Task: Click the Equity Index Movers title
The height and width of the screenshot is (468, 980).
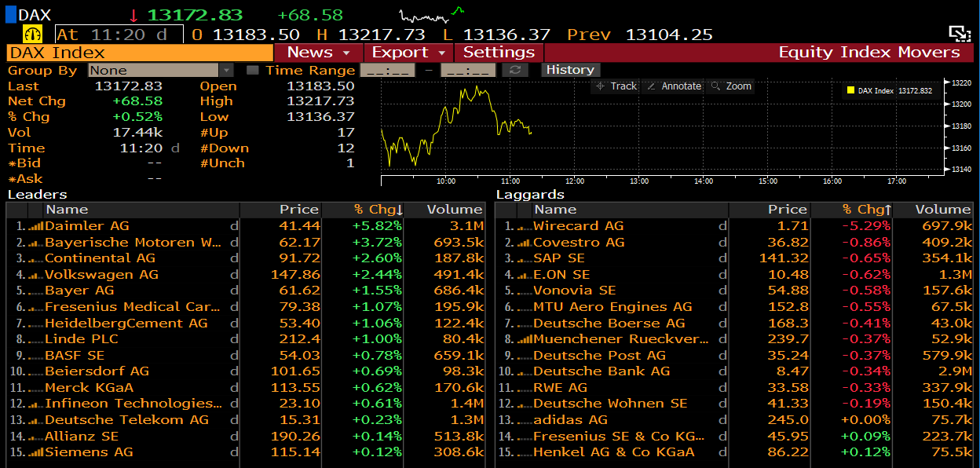Action: 869,53
